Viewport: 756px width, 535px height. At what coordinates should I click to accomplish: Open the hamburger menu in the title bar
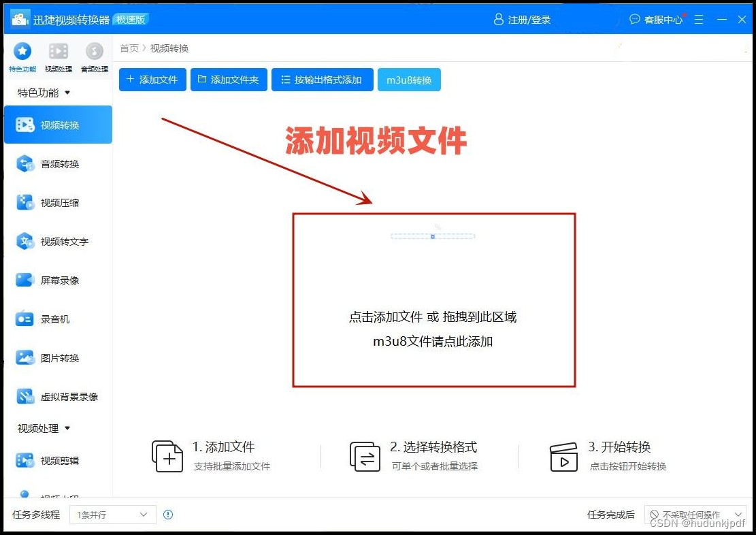(699, 19)
